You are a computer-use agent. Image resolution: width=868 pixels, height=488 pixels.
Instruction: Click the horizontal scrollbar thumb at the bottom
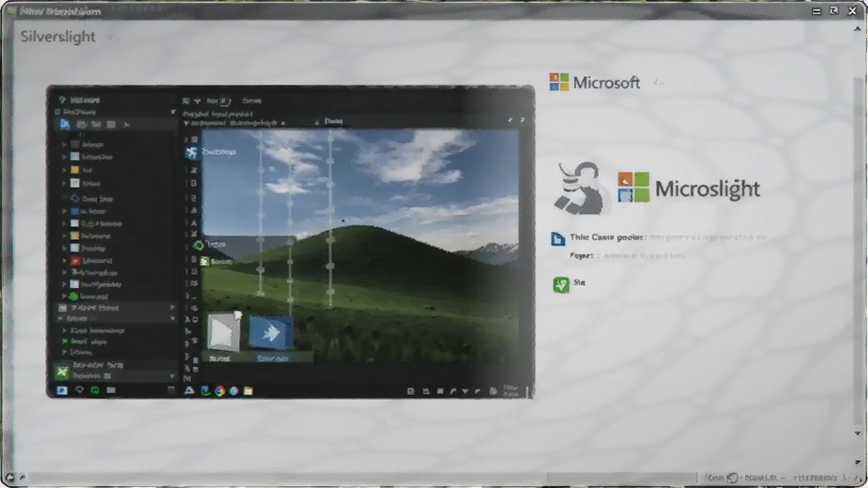point(621,477)
